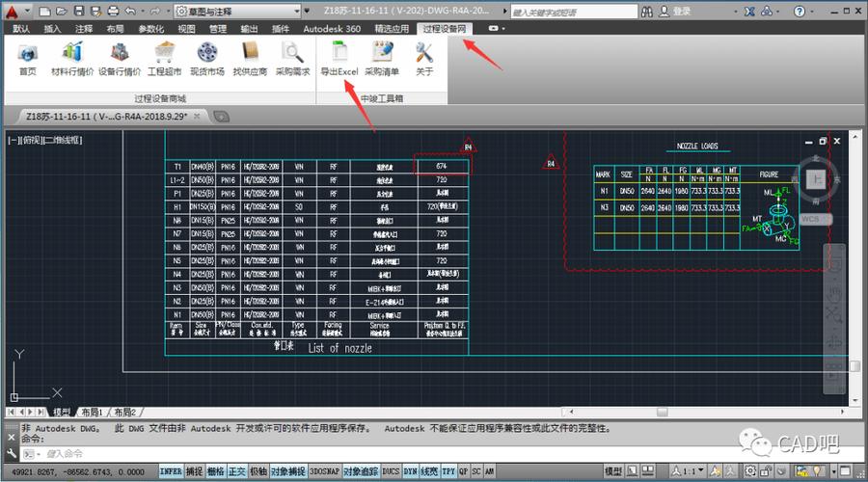Viewport: 868px width, 482px height.
Task: Click 导出Excel export tool
Action: 339,61
